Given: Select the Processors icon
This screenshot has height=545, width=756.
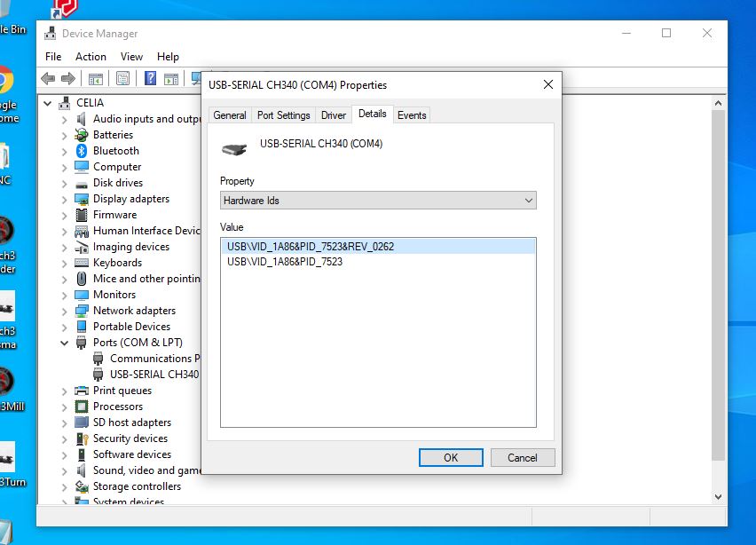Looking at the screenshot, I should 82,407.
